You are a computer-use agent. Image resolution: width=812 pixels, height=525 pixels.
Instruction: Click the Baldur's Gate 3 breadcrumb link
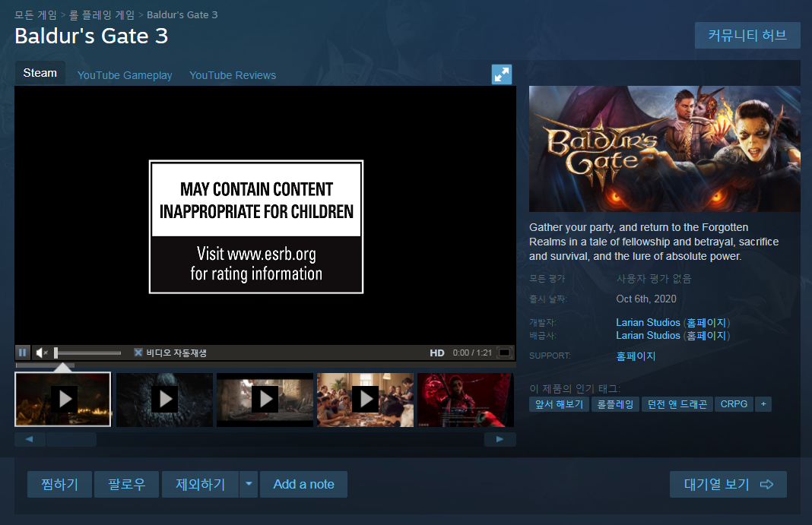(182, 15)
